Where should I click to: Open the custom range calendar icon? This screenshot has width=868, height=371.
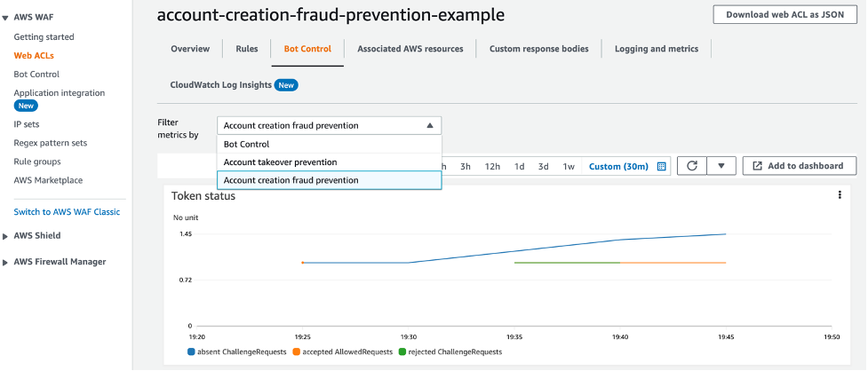pyautogui.click(x=661, y=167)
